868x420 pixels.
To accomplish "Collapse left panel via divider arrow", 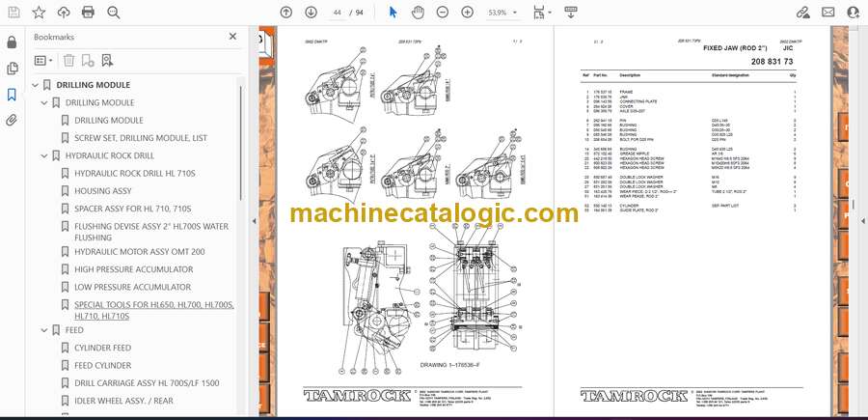I will coord(254,221).
